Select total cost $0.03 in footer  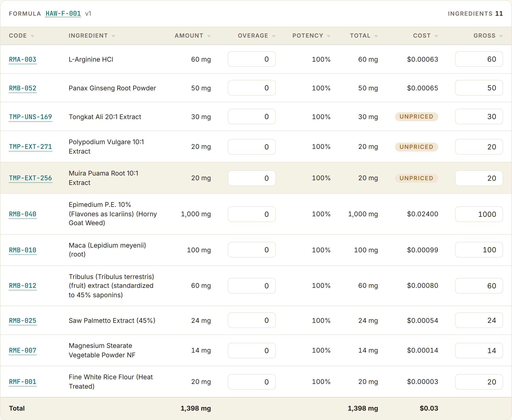pyautogui.click(x=429, y=409)
